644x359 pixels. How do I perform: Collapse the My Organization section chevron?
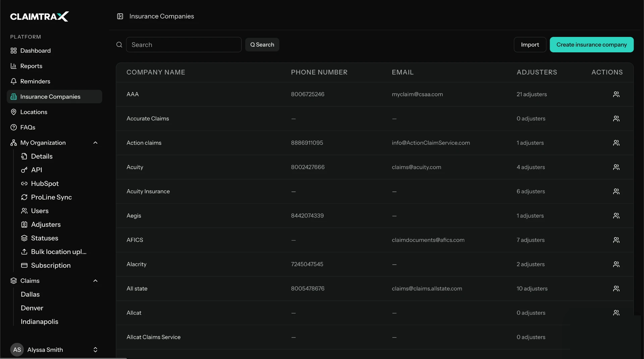[x=95, y=143]
